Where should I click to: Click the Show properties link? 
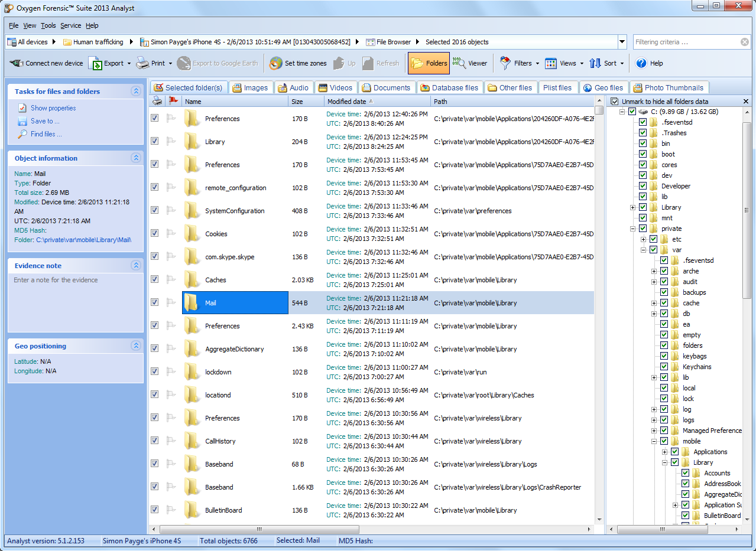point(53,108)
